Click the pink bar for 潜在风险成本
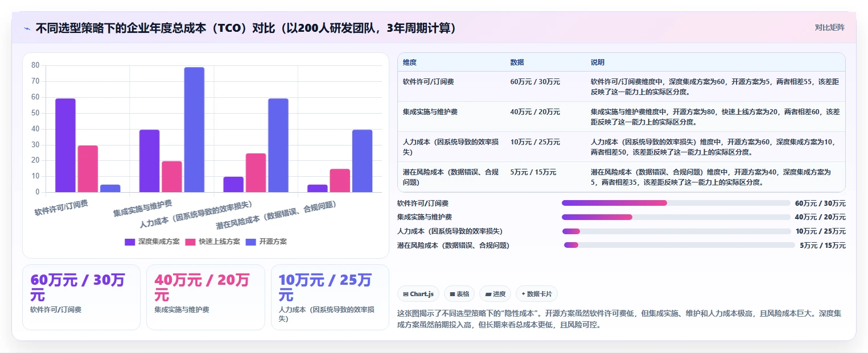The image size is (868, 353). tap(340, 181)
